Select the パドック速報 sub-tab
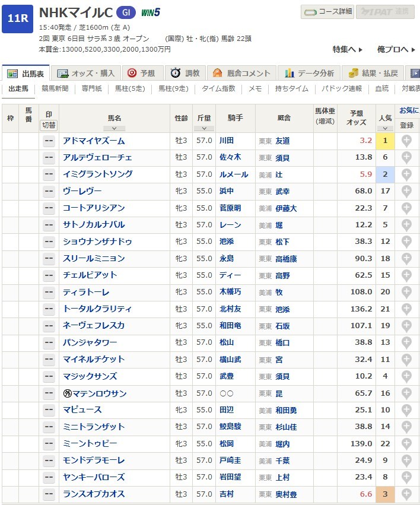The width and height of the screenshot is (420, 505). (x=342, y=88)
